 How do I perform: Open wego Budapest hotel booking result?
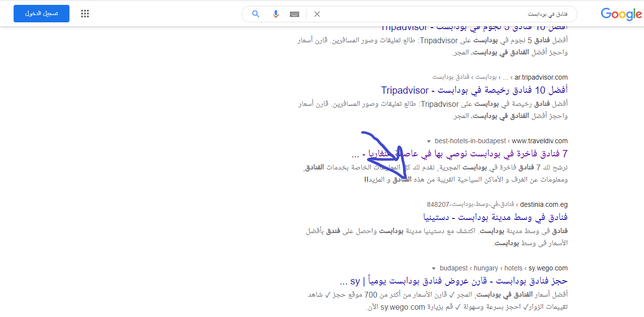click(x=453, y=281)
